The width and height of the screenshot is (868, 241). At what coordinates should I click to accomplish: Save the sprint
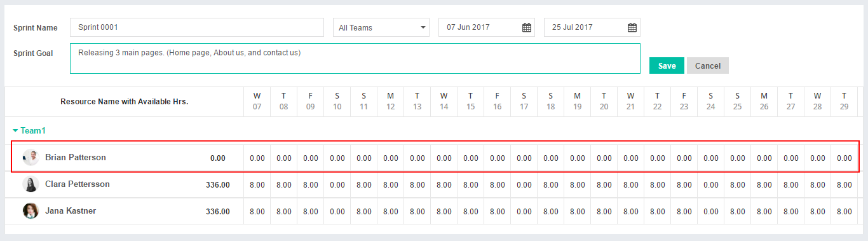(667, 65)
